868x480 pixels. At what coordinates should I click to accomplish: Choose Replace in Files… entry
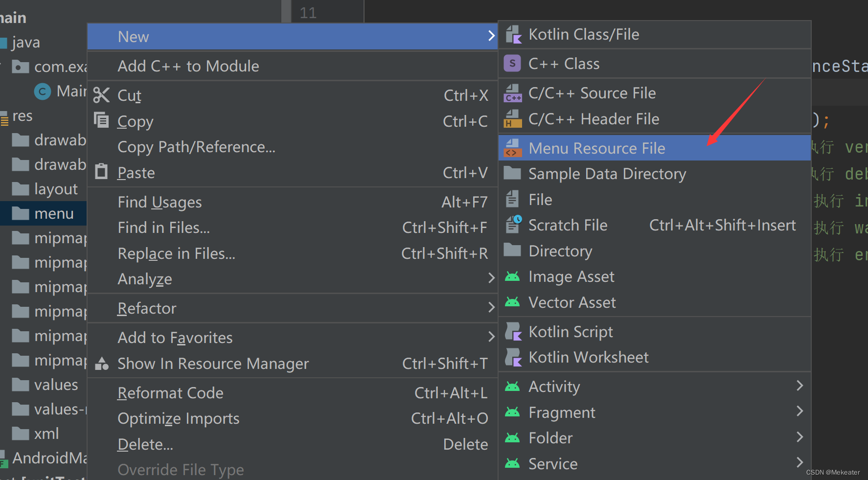pyautogui.click(x=293, y=253)
